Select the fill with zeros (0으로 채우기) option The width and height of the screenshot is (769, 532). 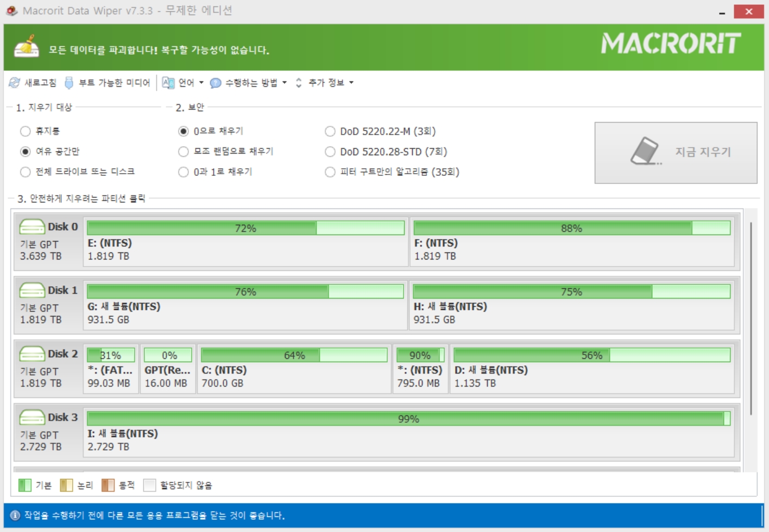(x=184, y=131)
